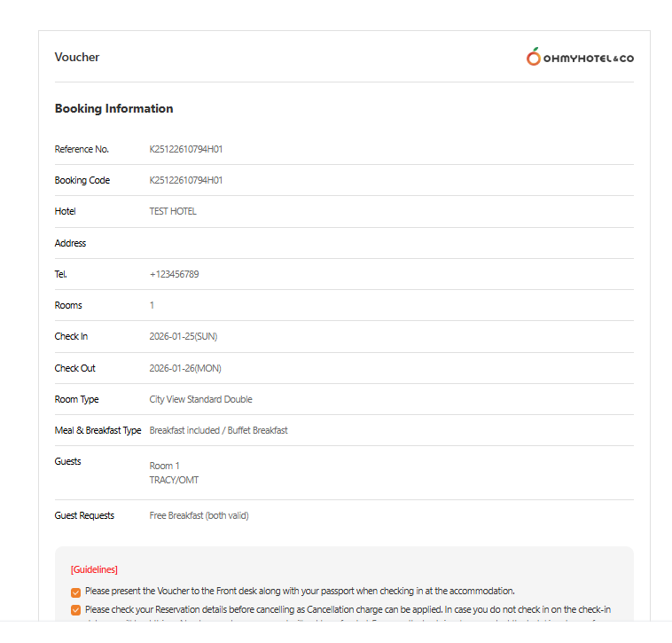Click the guest name TRACY/OMT
This screenshot has height=643, width=672.
pyautogui.click(x=174, y=480)
